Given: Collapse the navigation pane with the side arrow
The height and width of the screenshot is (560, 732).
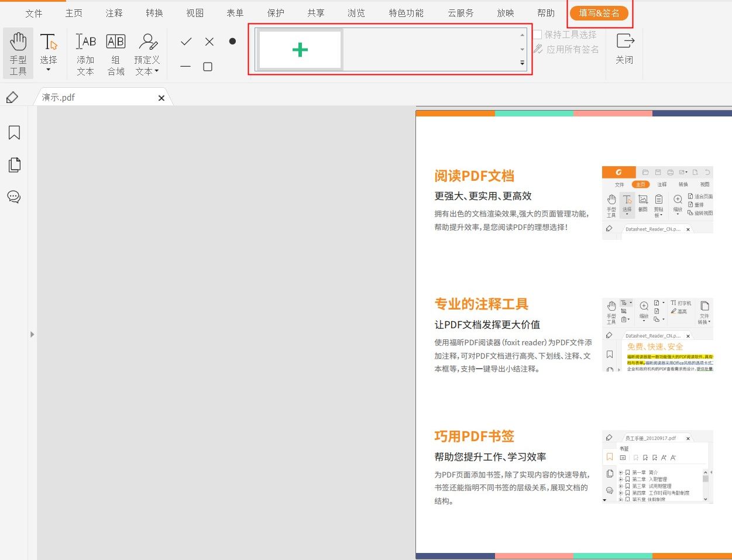Looking at the screenshot, I should point(33,334).
